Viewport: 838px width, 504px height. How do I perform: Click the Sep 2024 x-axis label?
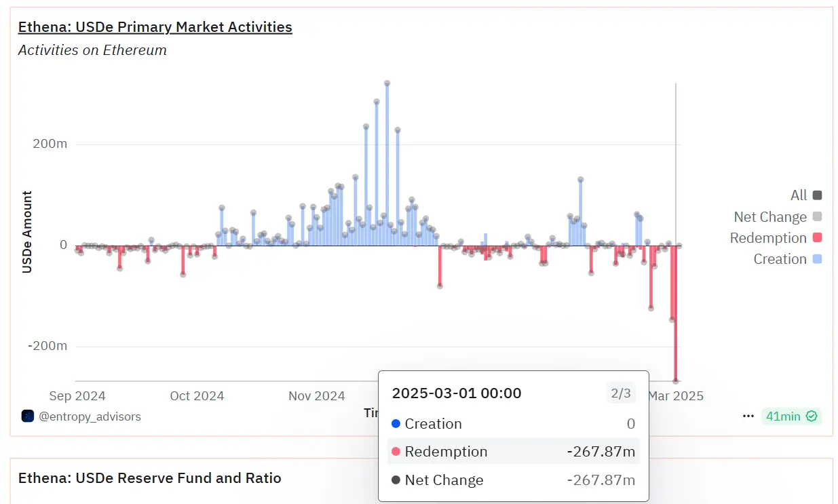pos(77,396)
